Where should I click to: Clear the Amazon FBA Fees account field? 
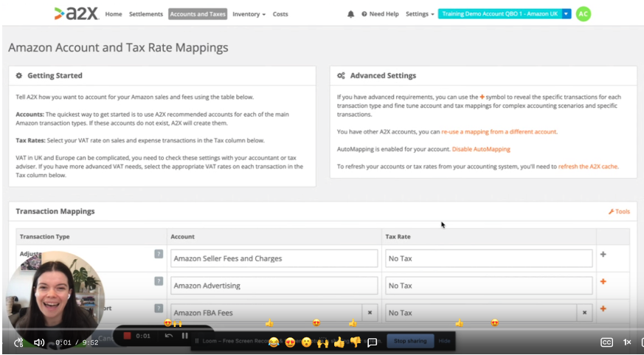point(370,313)
